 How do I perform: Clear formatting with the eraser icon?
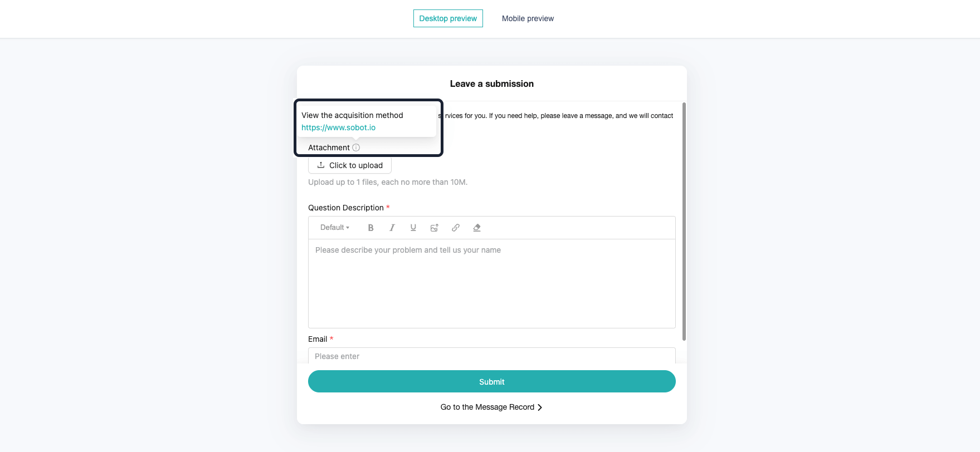(477, 228)
